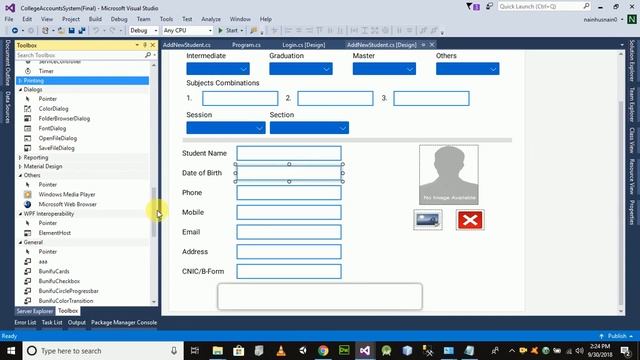Viewport: 640px width, 360px height.
Task: Click the Toolbox search magnifier icon
Action: pyautogui.click(x=148, y=55)
